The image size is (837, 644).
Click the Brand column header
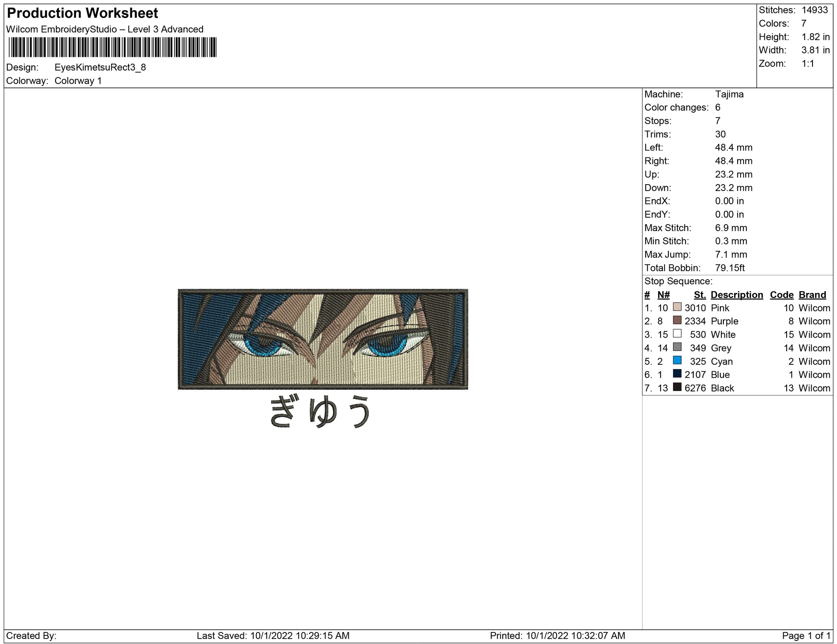[812, 295]
